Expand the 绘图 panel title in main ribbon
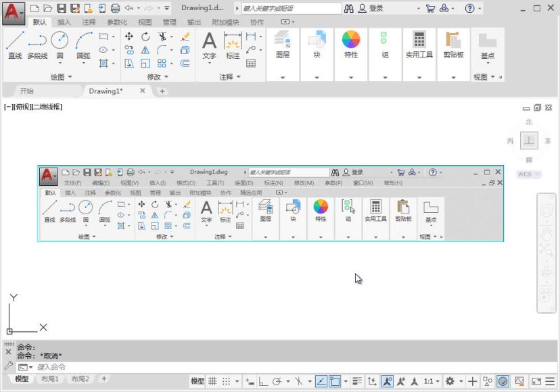Screen dimensions: 560x392 point(61,77)
